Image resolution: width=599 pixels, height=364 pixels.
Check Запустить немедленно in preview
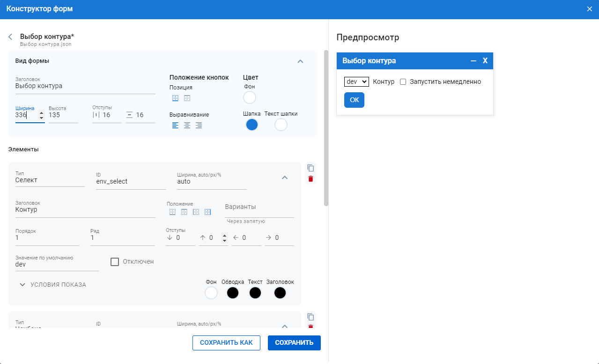click(403, 82)
